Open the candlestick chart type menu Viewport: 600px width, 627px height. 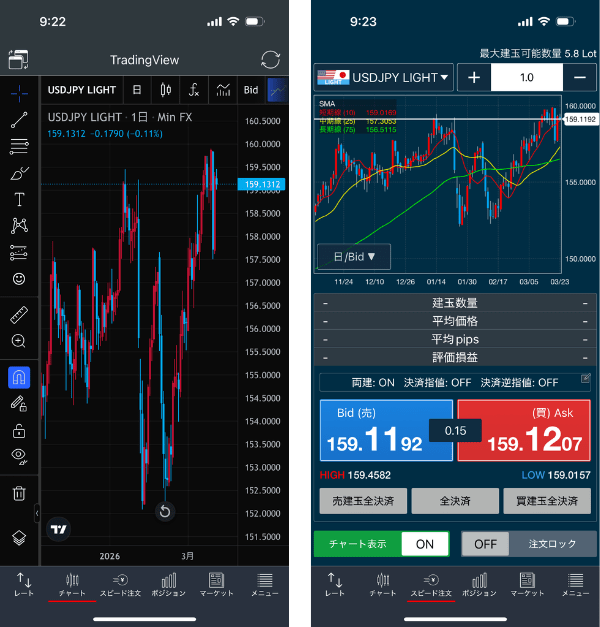[x=166, y=90]
